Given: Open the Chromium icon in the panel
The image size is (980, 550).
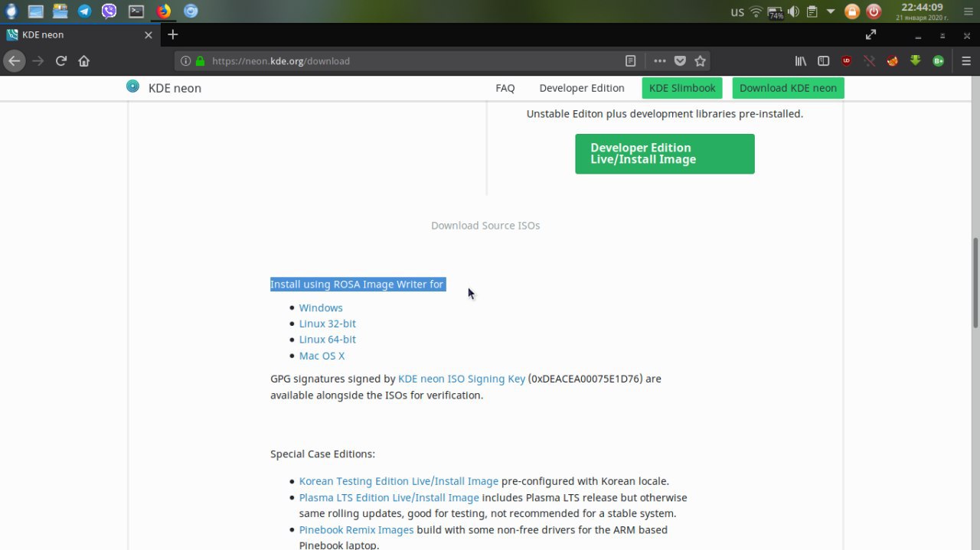Looking at the screenshot, I should pyautogui.click(x=191, y=11).
